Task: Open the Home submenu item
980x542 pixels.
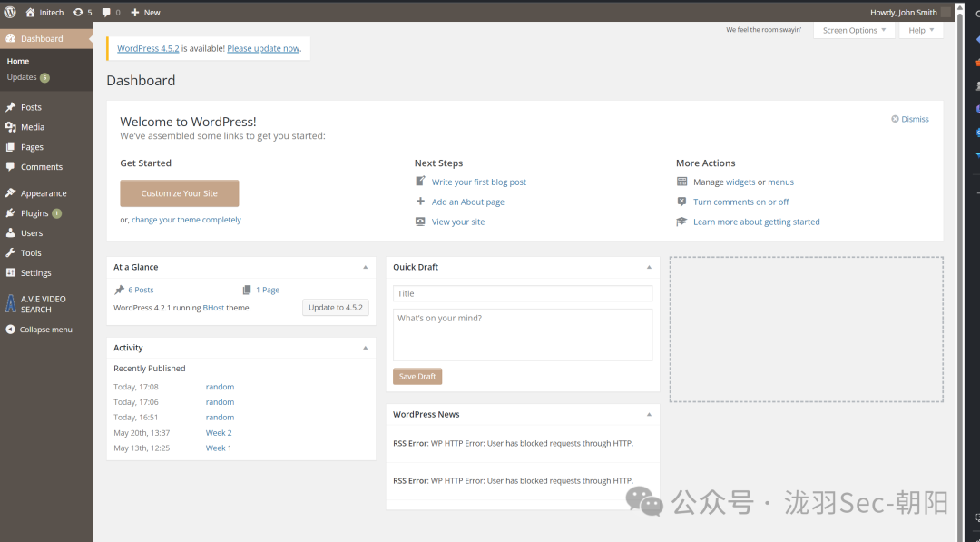Action: [18, 61]
